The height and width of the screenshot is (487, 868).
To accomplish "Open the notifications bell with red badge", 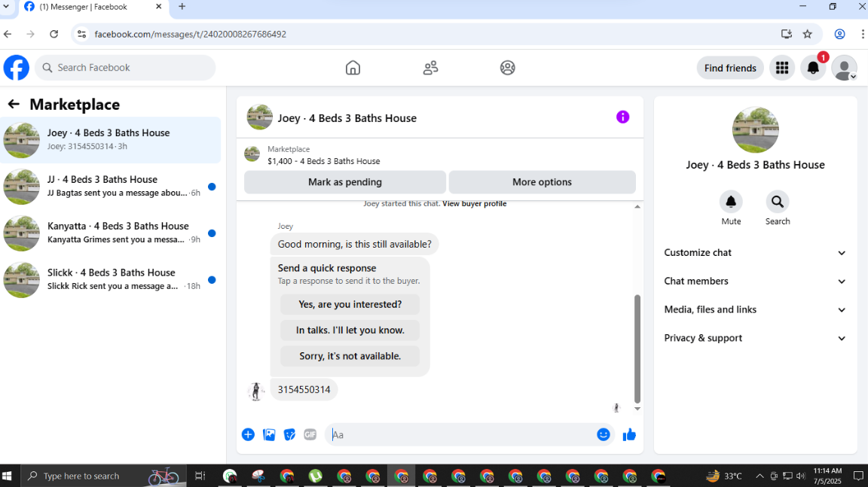I will (813, 68).
